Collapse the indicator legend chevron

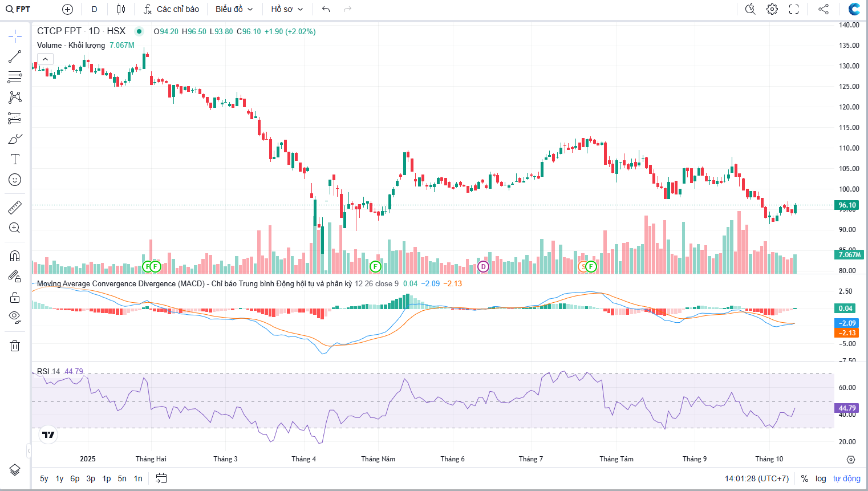45,59
